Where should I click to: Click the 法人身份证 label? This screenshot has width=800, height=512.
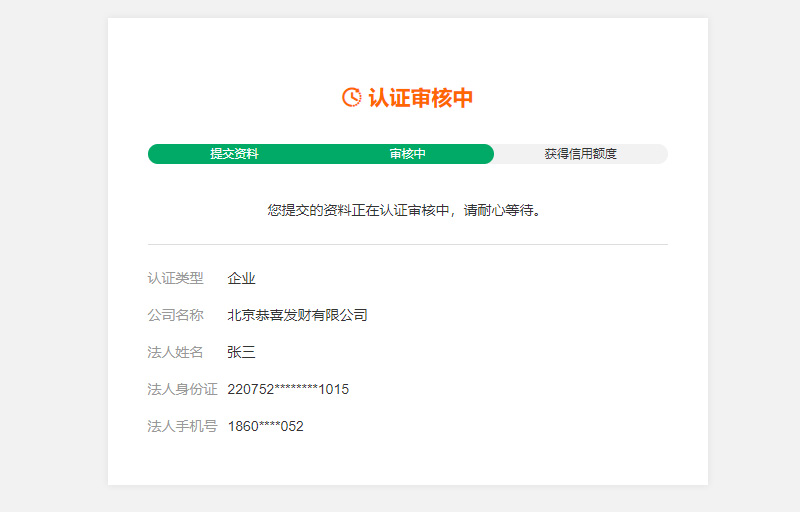[x=183, y=390]
